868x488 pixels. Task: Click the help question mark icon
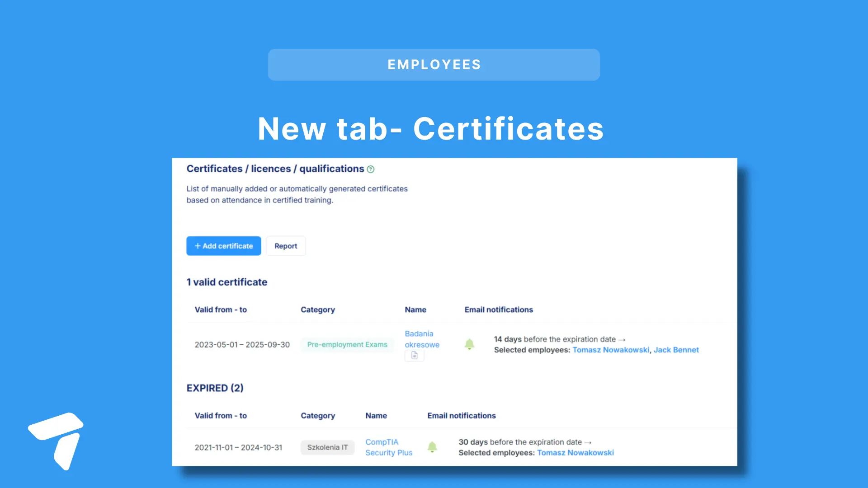[371, 169]
